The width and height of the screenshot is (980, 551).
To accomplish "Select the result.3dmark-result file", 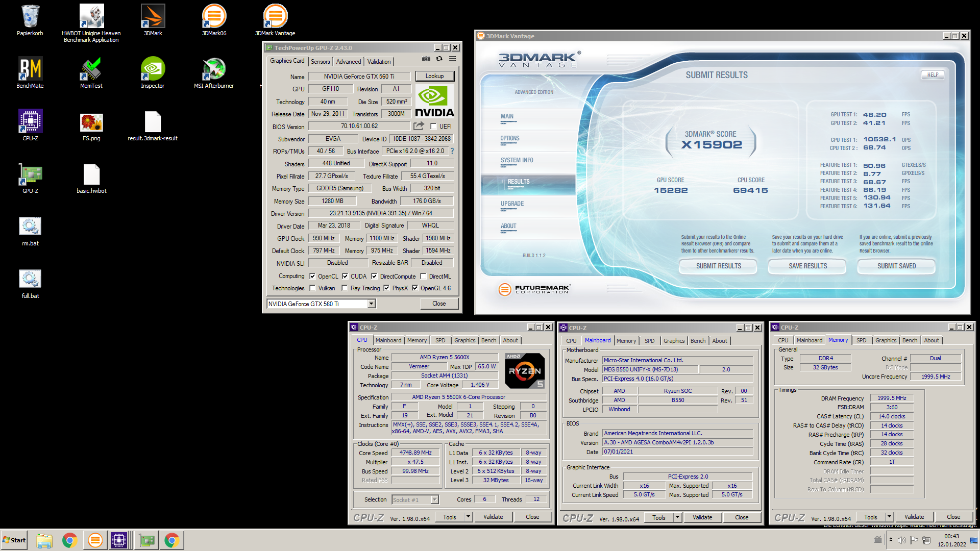I will tap(153, 125).
